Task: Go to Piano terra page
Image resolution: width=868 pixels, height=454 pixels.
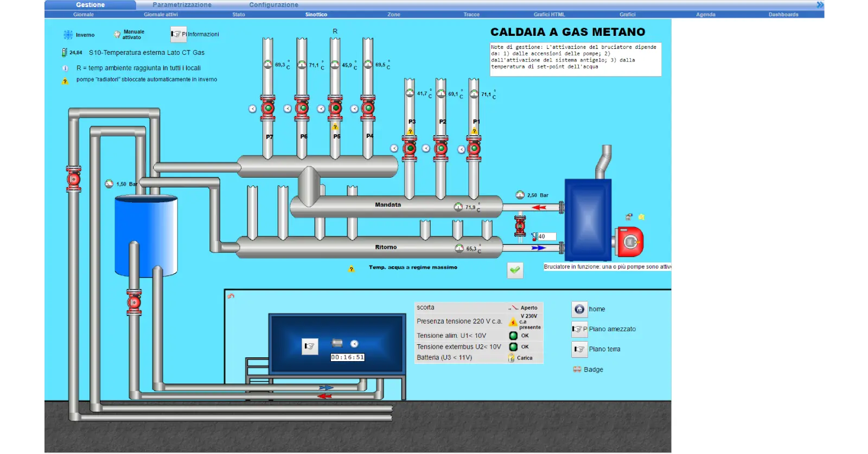Action: pos(604,349)
